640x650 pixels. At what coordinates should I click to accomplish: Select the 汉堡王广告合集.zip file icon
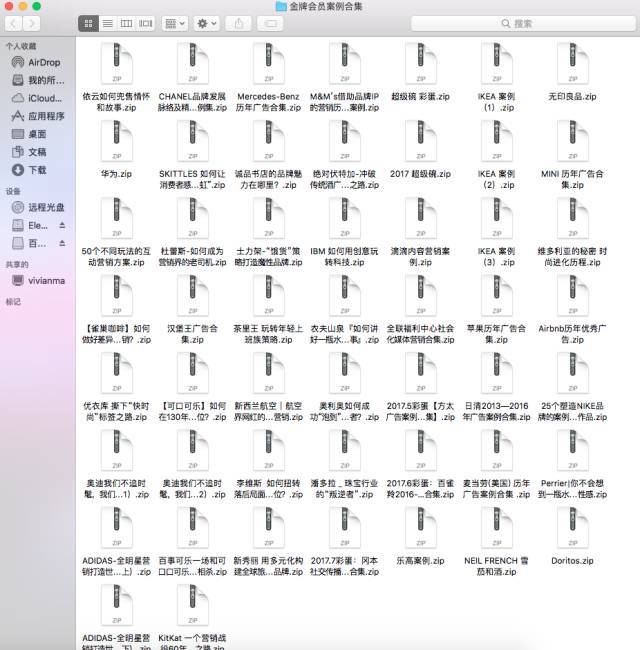(193, 296)
